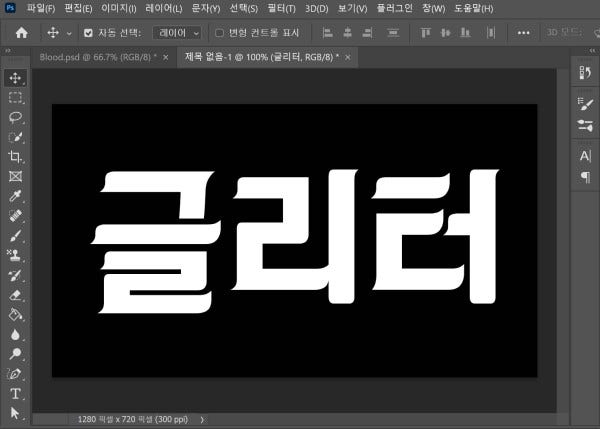The image size is (600, 429).
Task: Click the 1280 픽셀 x 720 픽셀 status text
Action: pyautogui.click(x=133, y=419)
